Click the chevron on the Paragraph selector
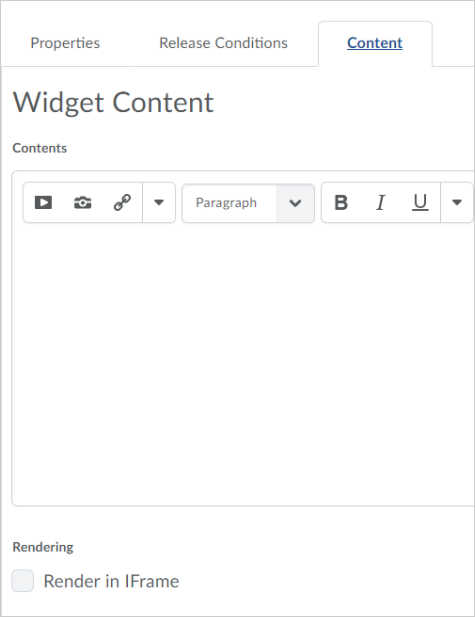 [295, 203]
